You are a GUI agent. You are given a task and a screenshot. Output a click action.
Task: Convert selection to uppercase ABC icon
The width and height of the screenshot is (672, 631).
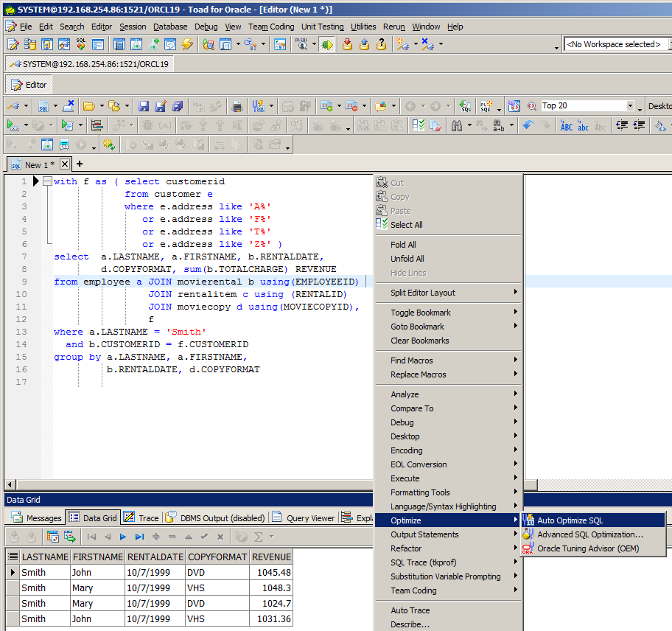tap(567, 125)
